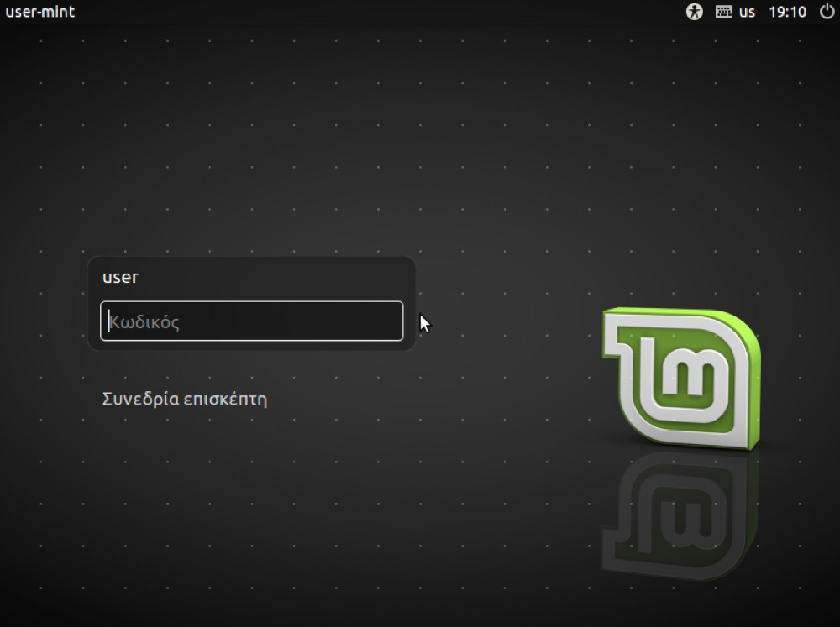Click the "us" keyboard layout label
The image size is (840, 627).
coord(747,12)
